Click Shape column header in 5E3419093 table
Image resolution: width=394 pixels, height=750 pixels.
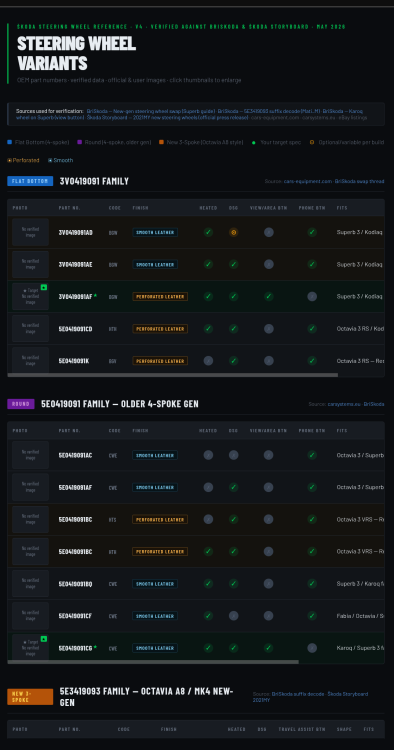point(344,729)
